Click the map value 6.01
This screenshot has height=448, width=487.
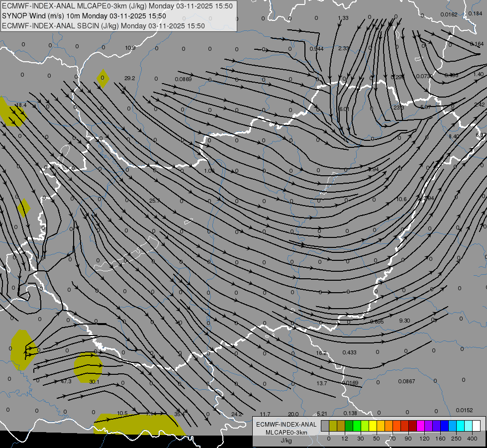coord(344,109)
